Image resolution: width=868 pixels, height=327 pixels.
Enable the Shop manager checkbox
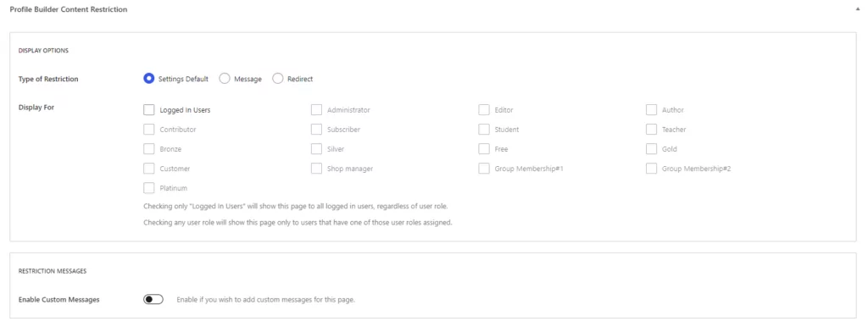(x=316, y=169)
